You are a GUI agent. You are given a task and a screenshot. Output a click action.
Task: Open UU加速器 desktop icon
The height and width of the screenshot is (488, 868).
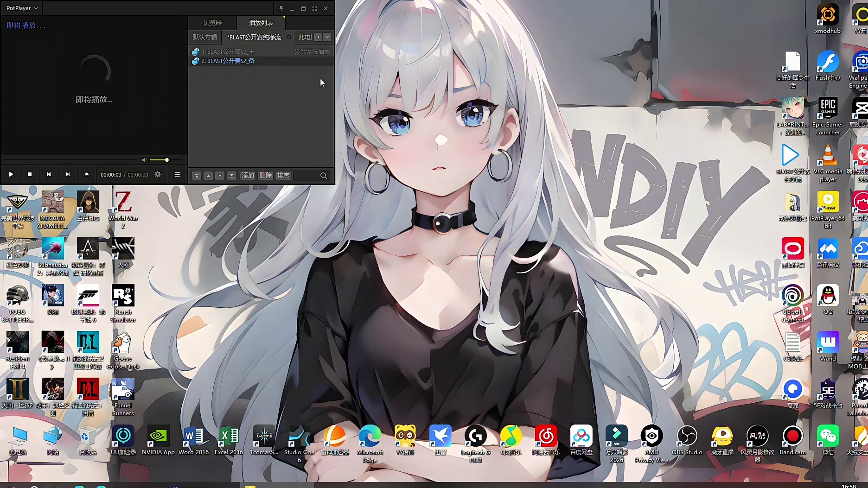pos(123,440)
